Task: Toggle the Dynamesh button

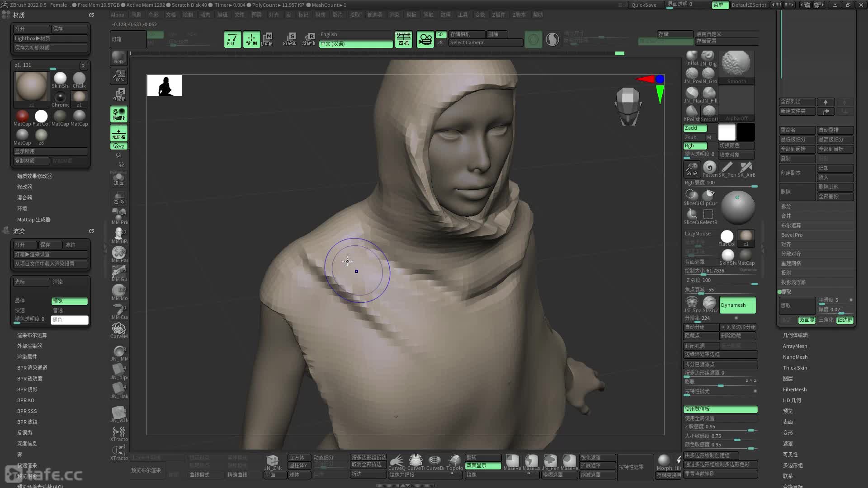Action: click(x=737, y=305)
